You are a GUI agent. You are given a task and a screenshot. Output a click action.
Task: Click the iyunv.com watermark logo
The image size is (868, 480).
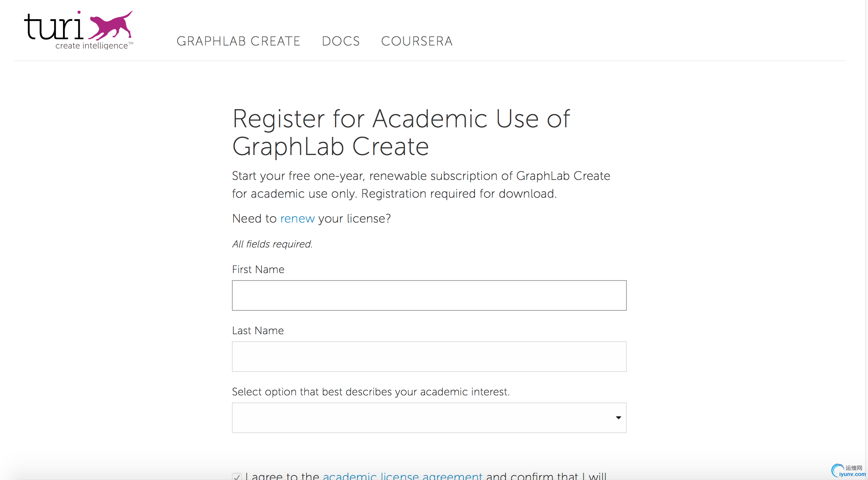pyautogui.click(x=848, y=471)
